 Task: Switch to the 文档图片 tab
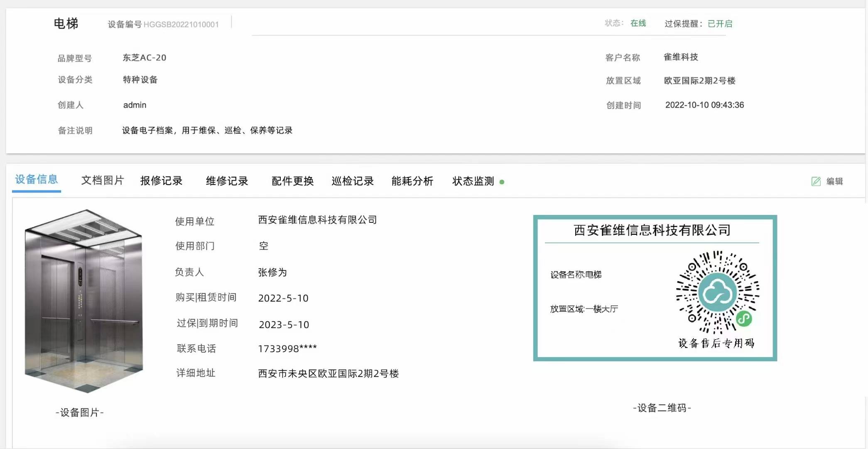103,180
